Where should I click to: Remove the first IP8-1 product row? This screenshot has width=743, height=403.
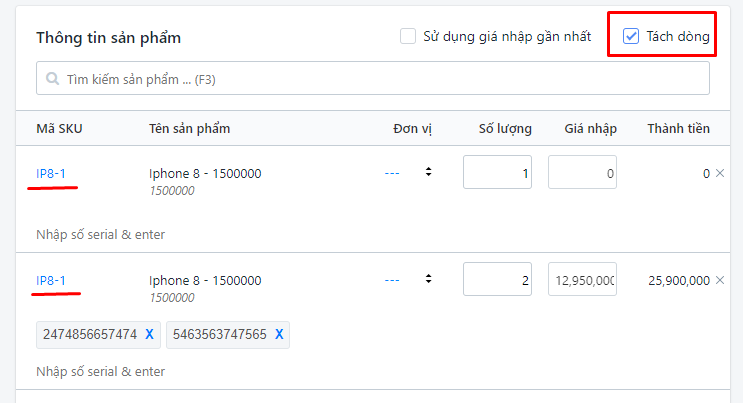(720, 173)
